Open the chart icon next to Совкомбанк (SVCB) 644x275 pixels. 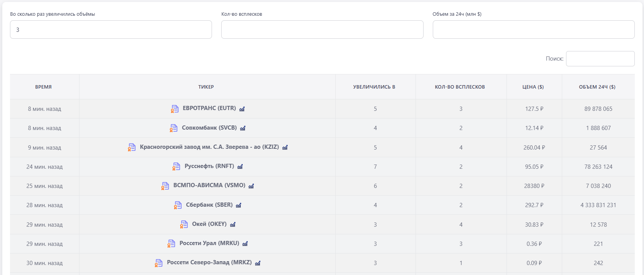(x=243, y=128)
